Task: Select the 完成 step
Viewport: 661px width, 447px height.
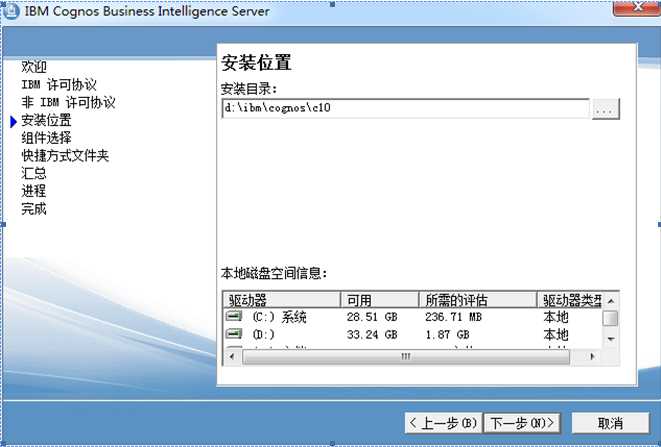Action: coord(34,209)
